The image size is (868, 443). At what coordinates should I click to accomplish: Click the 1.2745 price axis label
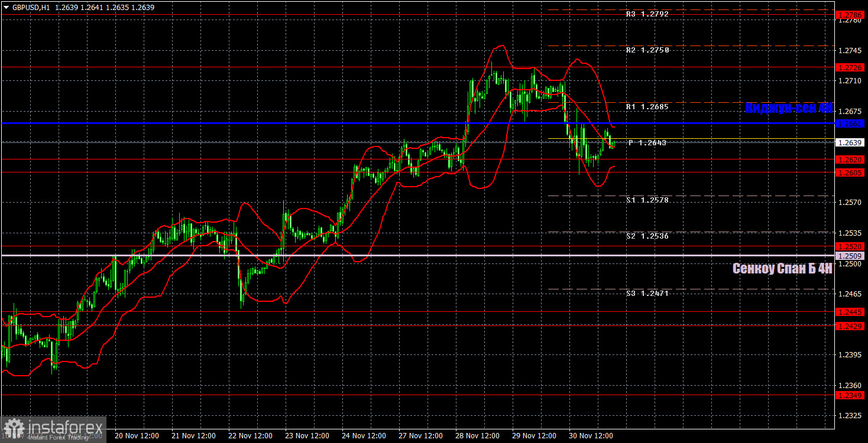coord(850,50)
